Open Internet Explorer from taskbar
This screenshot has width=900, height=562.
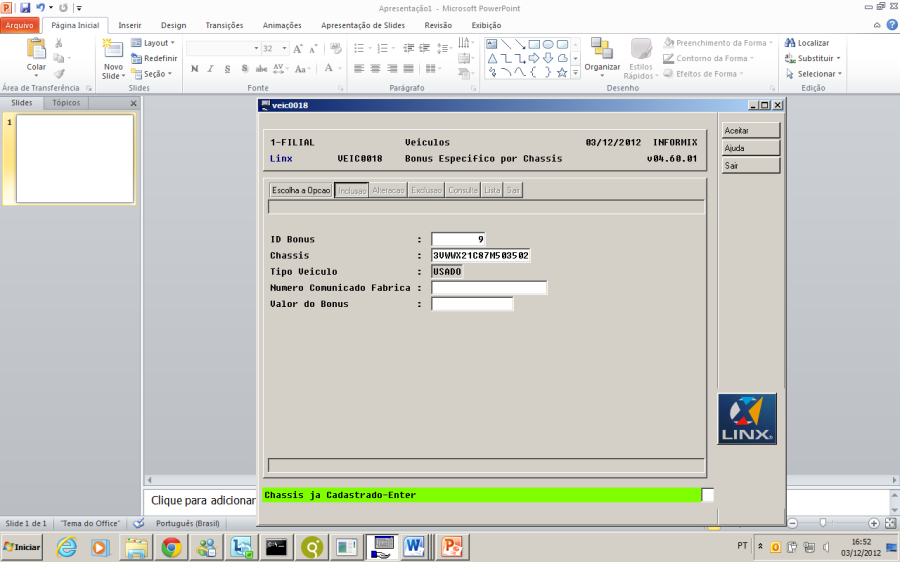pyautogui.click(x=67, y=548)
